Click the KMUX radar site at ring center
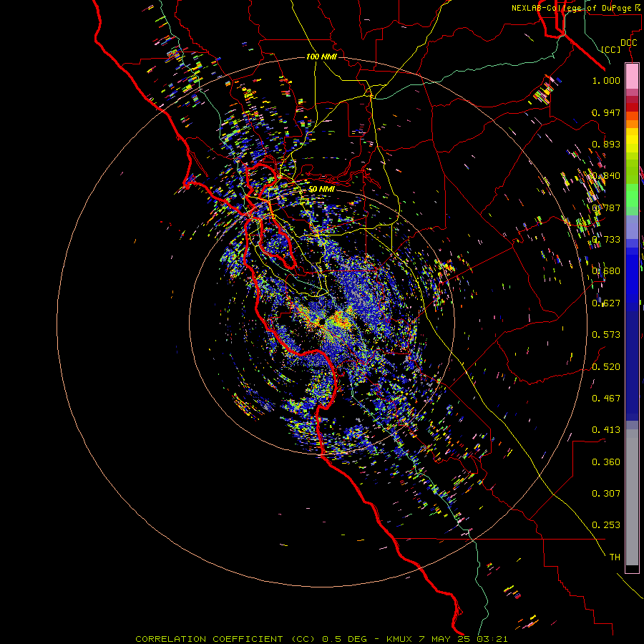This screenshot has width=644, height=644. [321, 321]
